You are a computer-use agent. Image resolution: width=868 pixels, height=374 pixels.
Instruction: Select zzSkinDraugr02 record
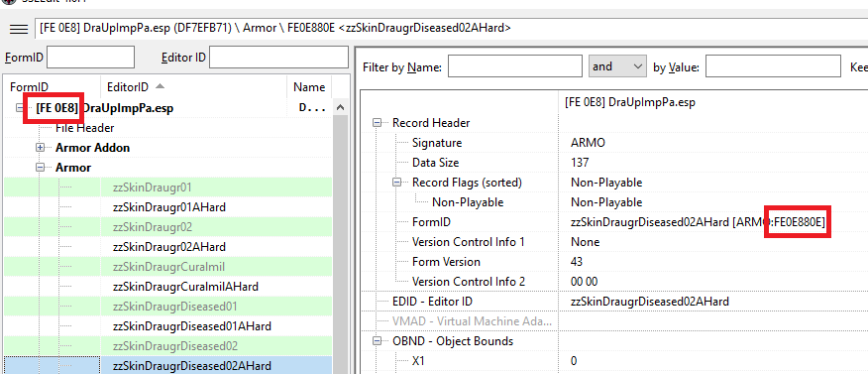point(167,227)
